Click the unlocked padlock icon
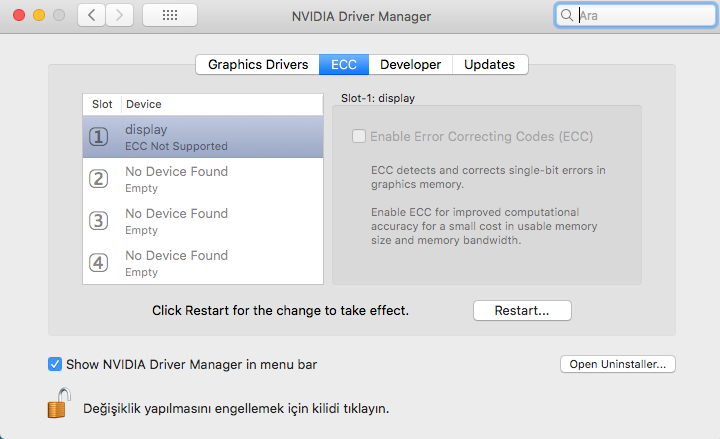720x439 pixels. coord(58,403)
